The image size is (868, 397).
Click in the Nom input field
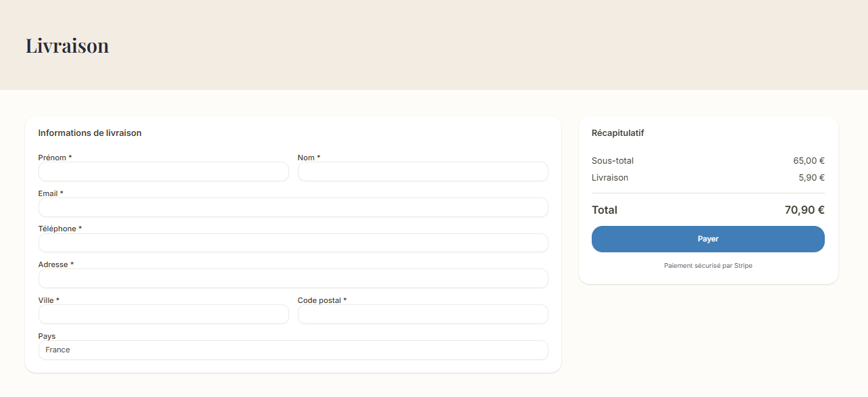(423, 171)
